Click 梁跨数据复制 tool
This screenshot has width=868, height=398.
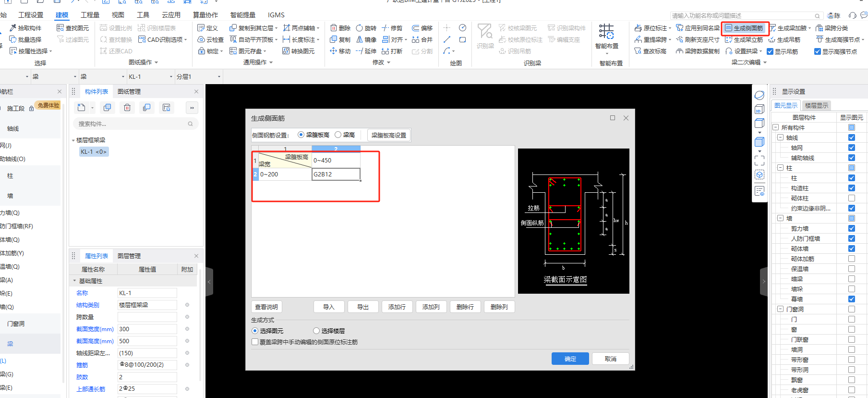pos(698,51)
